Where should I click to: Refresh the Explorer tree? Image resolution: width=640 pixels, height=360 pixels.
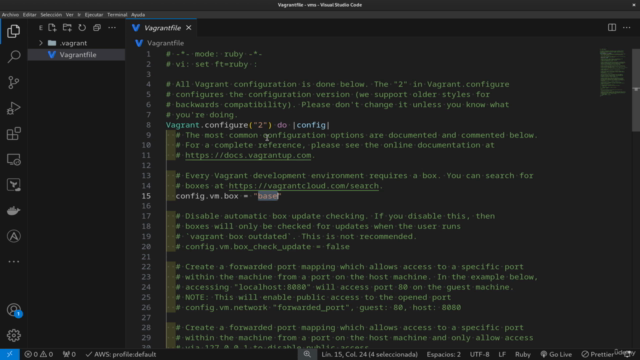coord(82,28)
